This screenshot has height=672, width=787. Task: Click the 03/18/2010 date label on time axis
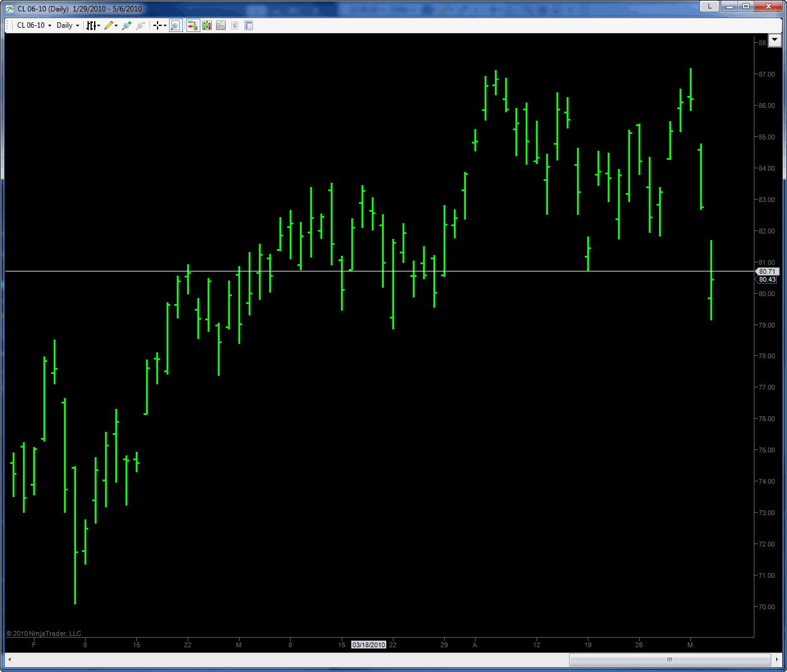(369, 645)
